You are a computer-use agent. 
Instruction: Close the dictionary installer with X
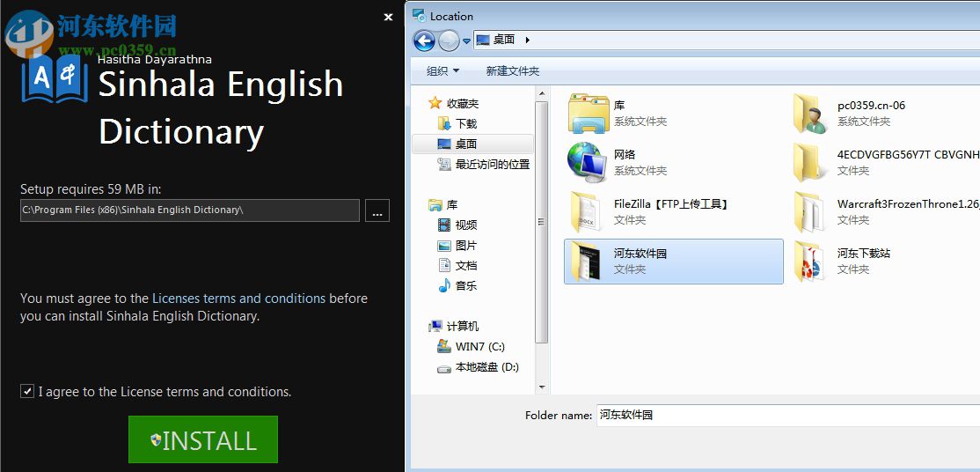[x=388, y=18]
